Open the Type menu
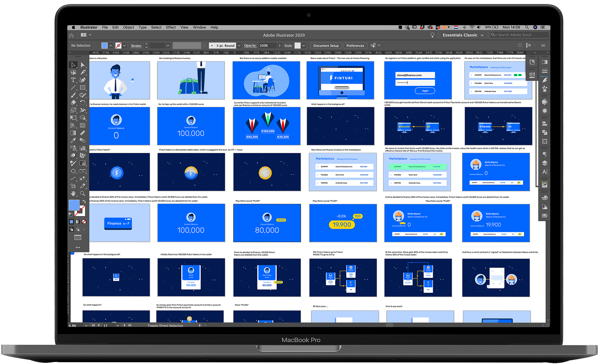The height and width of the screenshot is (364, 600). pyautogui.click(x=142, y=27)
